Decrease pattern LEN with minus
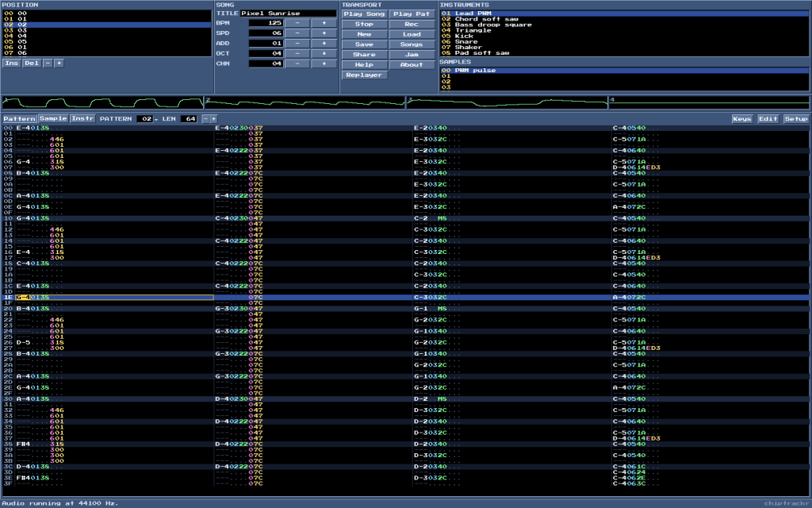The width and height of the screenshot is (812, 508). click(x=205, y=119)
